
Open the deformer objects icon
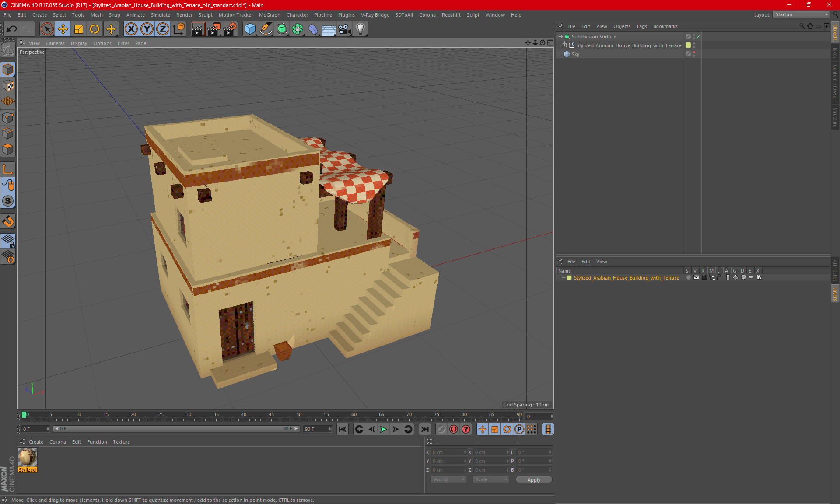pyautogui.click(x=313, y=29)
